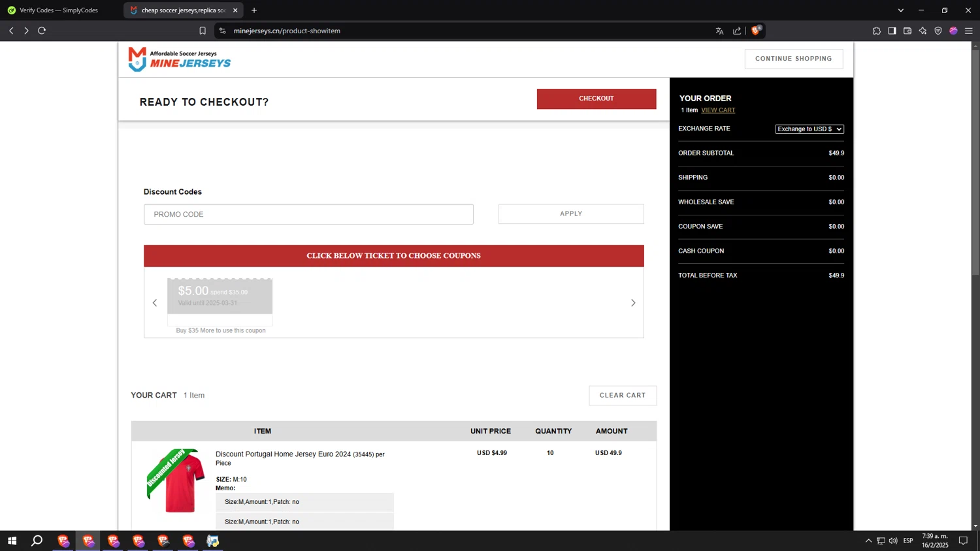Go back using the browser back arrow
The width and height of the screenshot is (980, 551).
[11, 31]
